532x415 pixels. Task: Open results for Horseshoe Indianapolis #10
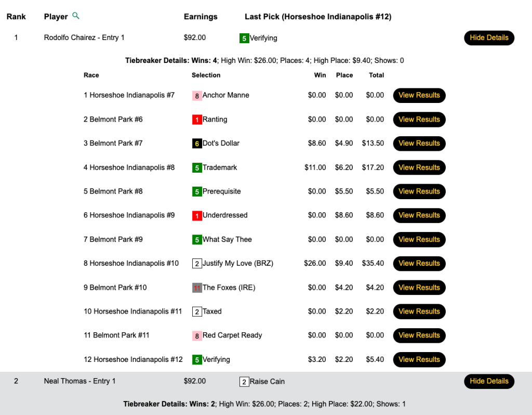pos(419,264)
